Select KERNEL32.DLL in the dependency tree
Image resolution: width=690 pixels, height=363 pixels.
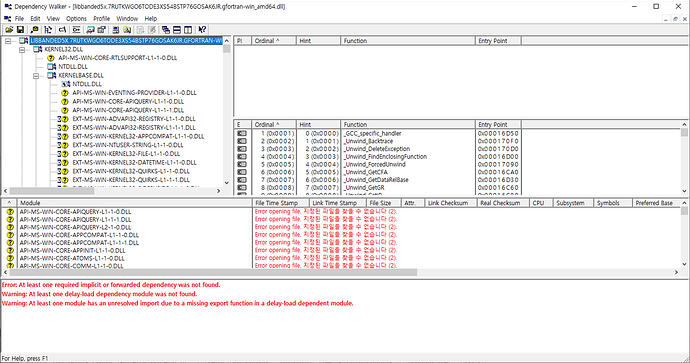(64, 49)
